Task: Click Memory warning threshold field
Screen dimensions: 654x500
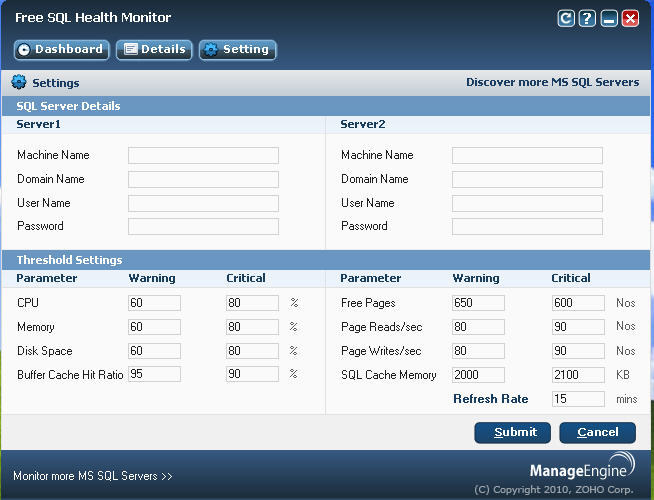Action: (x=154, y=327)
